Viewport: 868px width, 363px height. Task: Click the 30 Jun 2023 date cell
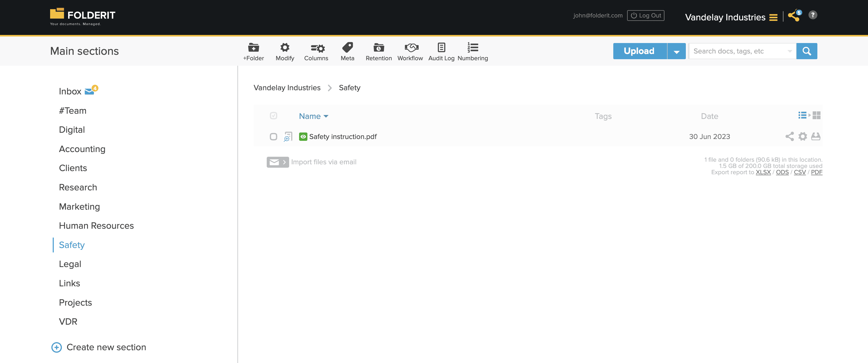(709, 136)
